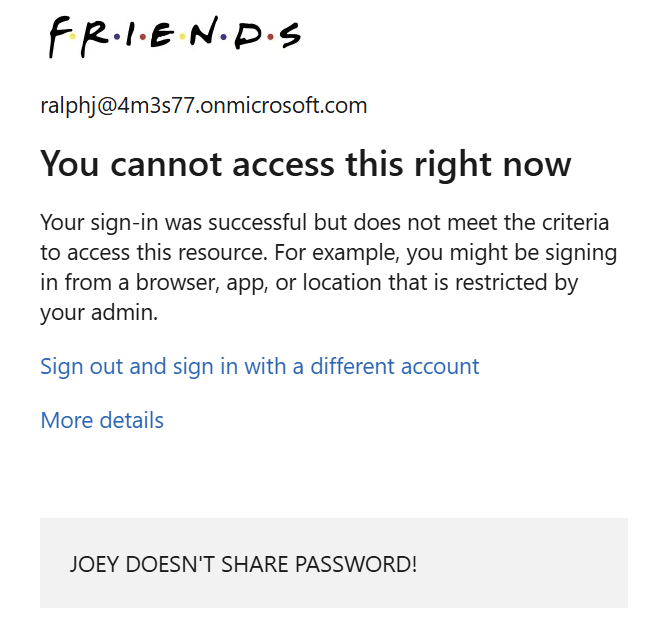Click the letter E in the logo
666x631 pixels.
163,36
